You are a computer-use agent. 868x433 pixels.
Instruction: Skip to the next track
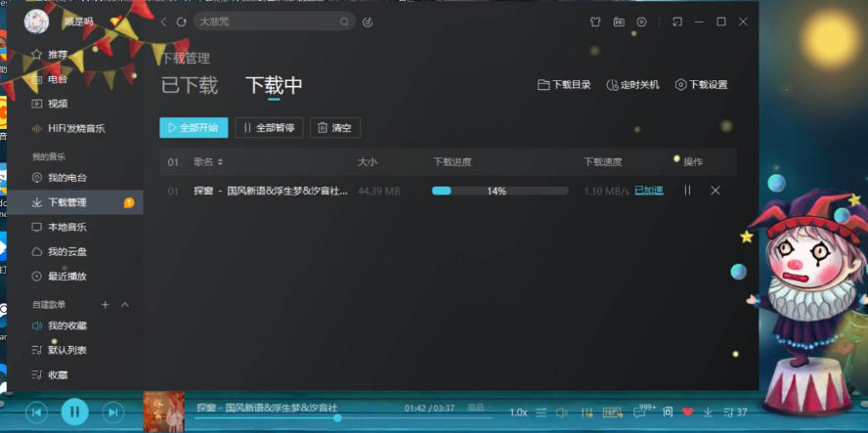pyautogui.click(x=113, y=412)
